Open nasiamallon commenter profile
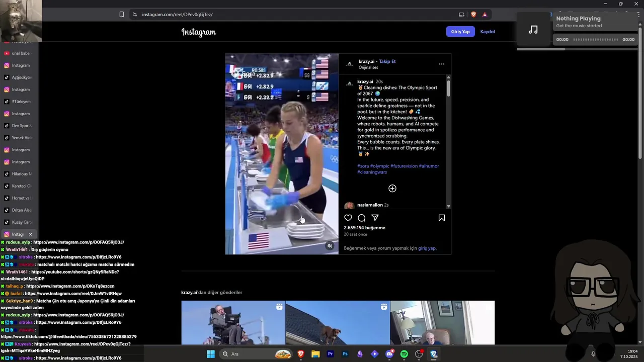 (x=370, y=205)
